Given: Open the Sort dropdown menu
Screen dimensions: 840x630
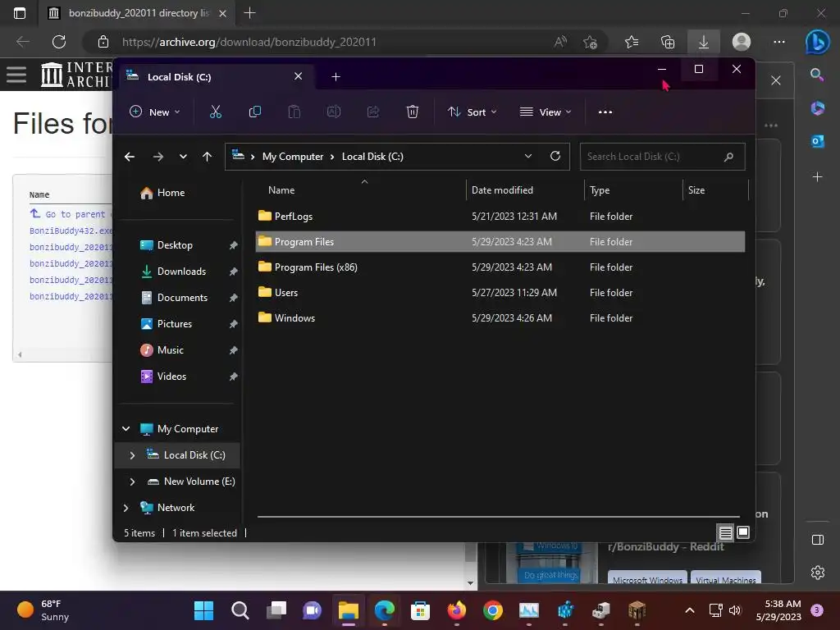Looking at the screenshot, I should click(472, 112).
